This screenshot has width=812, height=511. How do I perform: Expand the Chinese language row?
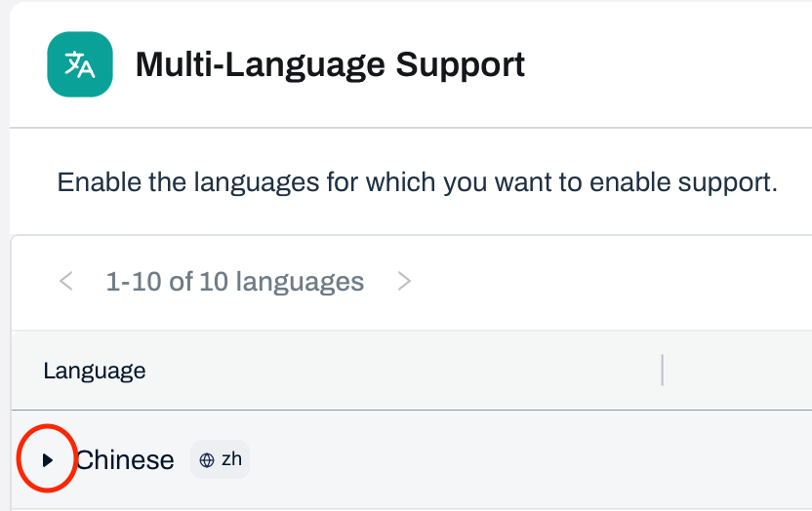pos(47,459)
